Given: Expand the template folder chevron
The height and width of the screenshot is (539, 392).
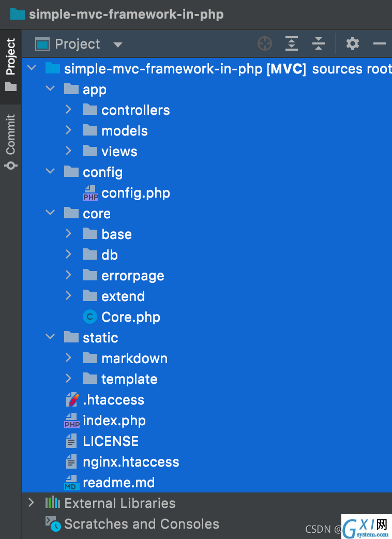Looking at the screenshot, I should coord(68,378).
